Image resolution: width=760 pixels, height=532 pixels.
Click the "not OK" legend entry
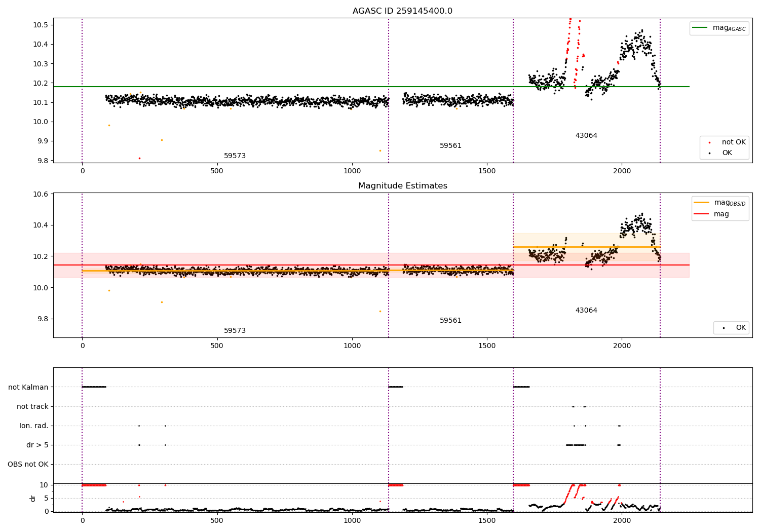727,142
